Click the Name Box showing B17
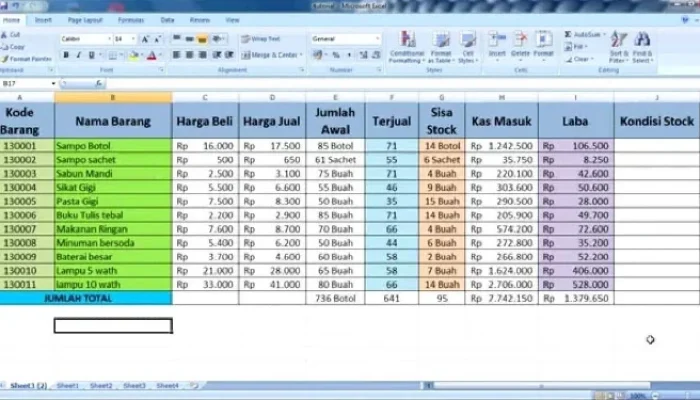700x400 pixels. pos(28,83)
